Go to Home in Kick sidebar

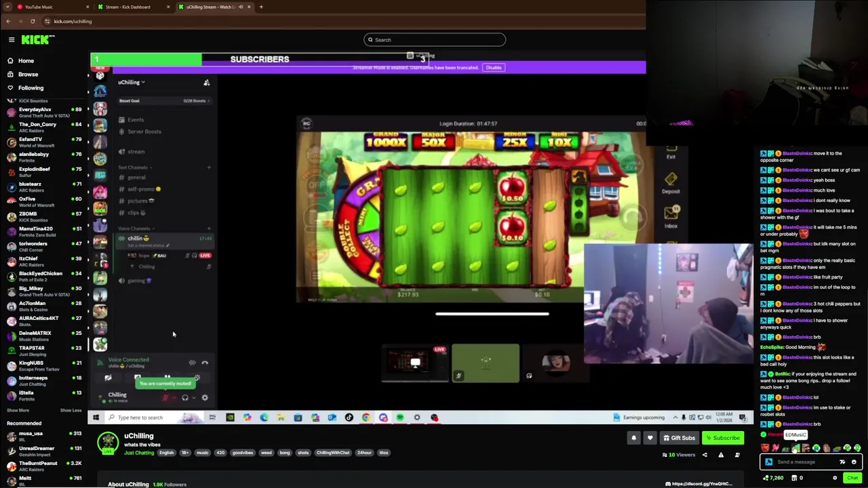(26, 61)
